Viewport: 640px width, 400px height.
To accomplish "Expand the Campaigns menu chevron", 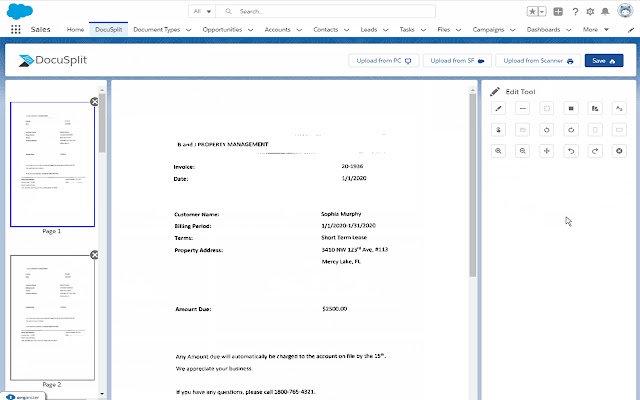I will coord(513,30).
